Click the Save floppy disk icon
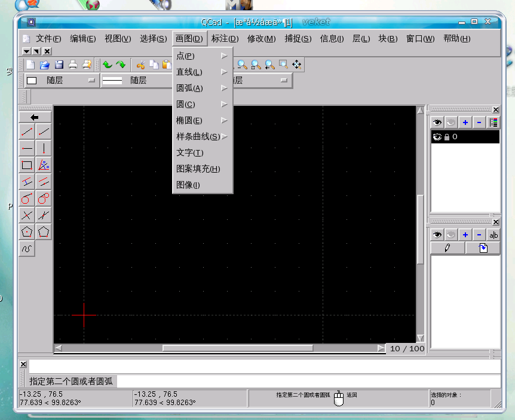The width and height of the screenshot is (515, 420). click(59, 65)
